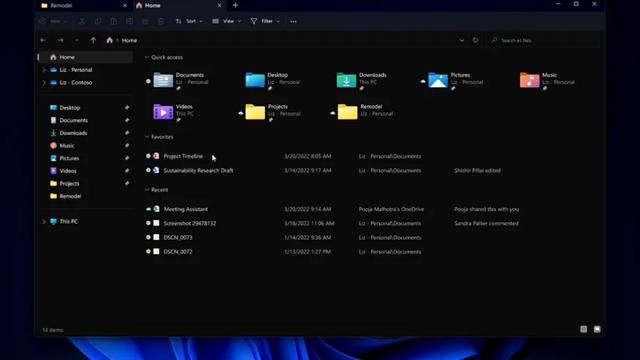Open recent locations chevron
This screenshot has height=360, width=640.
pyautogui.click(x=76, y=40)
